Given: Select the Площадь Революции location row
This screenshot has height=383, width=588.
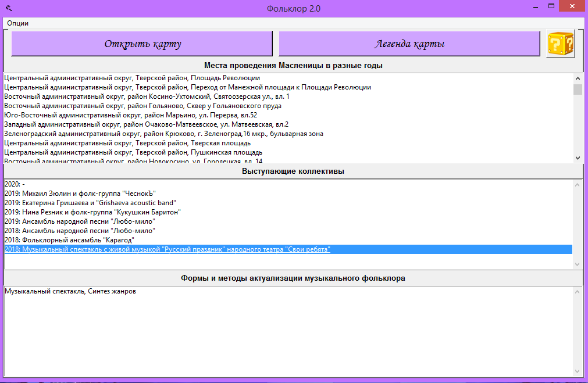Looking at the screenshot, I should pos(288,78).
